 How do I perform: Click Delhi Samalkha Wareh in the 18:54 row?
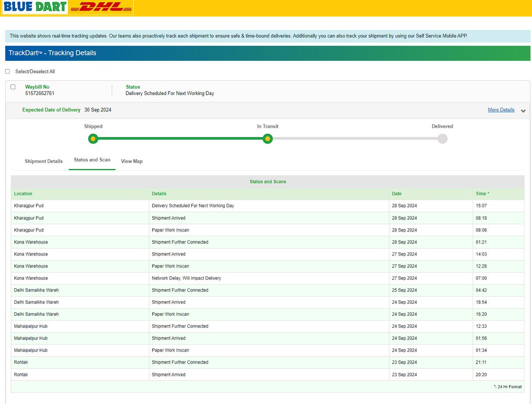[36, 302]
